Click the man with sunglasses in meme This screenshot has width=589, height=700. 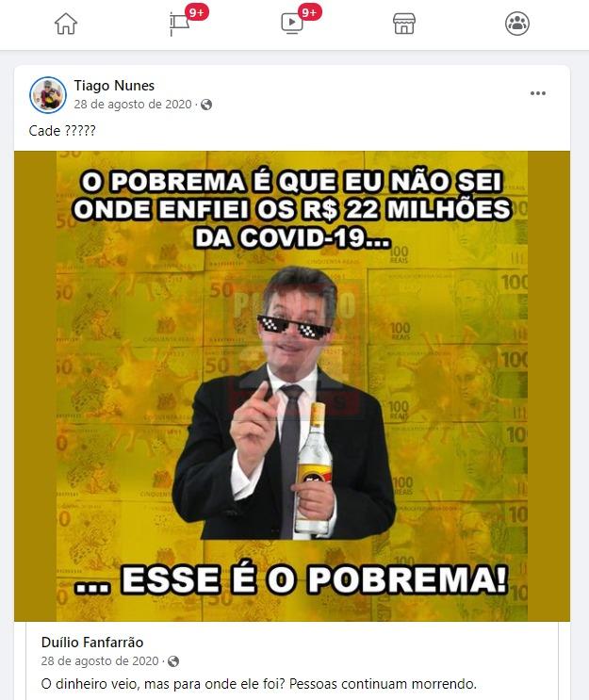pyautogui.click(x=285, y=403)
